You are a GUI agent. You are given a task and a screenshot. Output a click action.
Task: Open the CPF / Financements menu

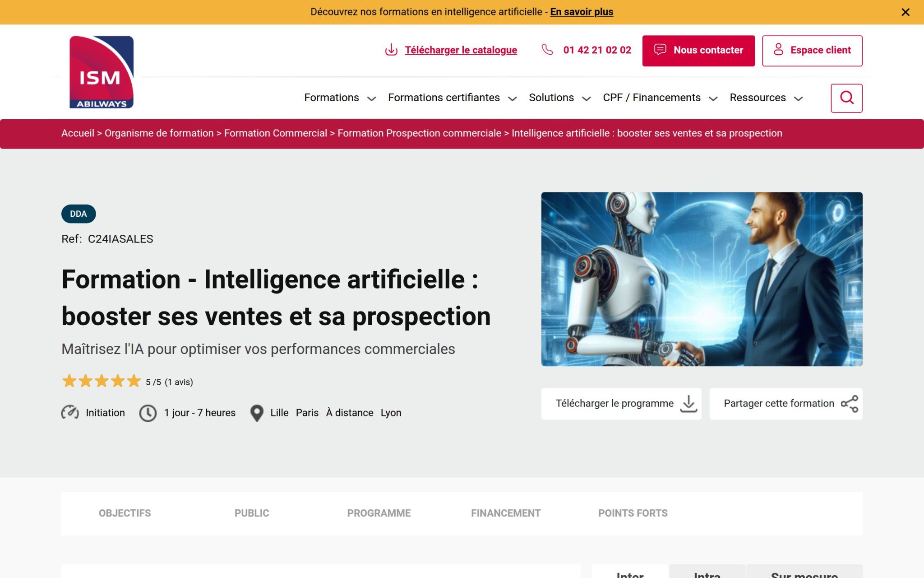point(651,98)
